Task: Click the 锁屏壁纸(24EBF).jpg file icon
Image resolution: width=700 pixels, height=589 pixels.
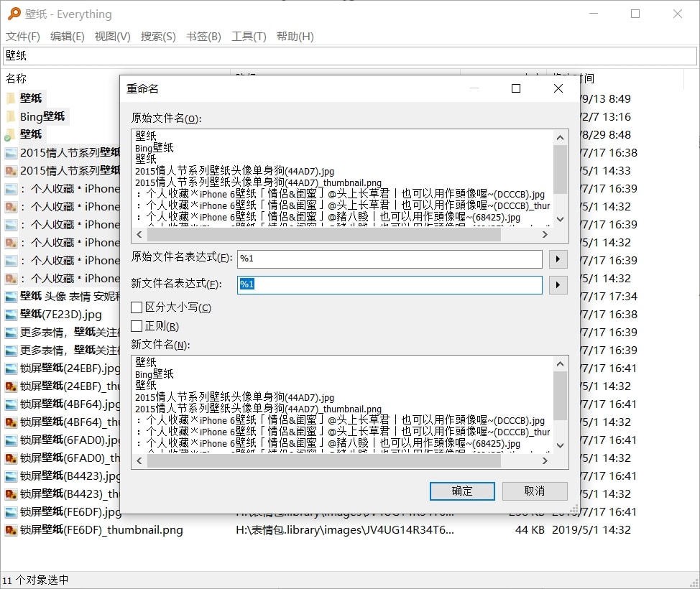Action: (11, 368)
